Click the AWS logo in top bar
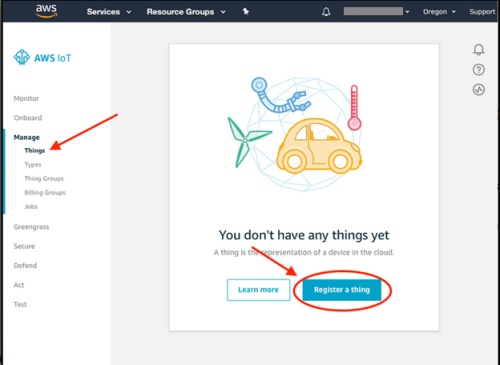The image size is (500, 365). 46,11
